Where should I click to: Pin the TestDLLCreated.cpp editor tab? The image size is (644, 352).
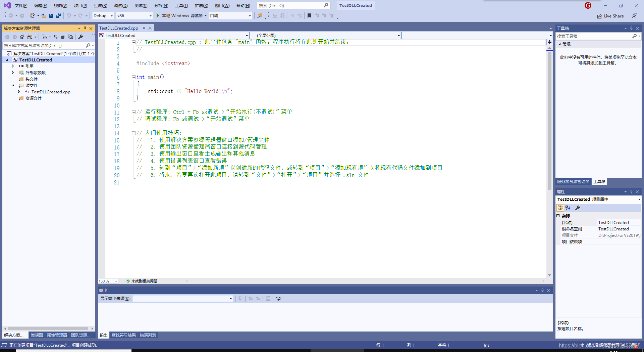coord(144,28)
